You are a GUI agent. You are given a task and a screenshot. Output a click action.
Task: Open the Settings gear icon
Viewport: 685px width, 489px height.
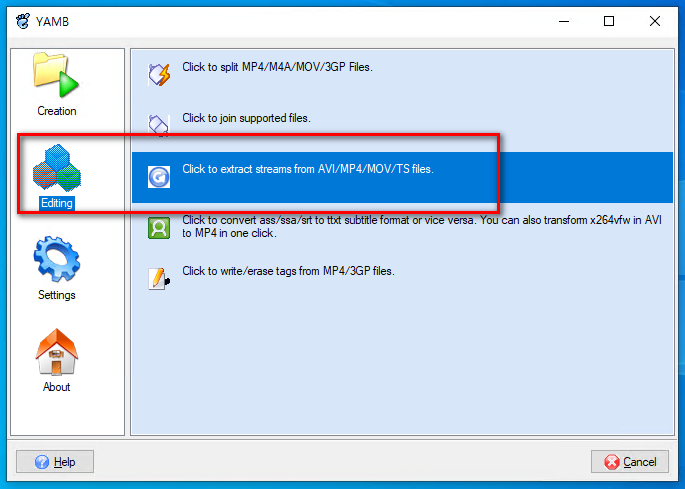tap(57, 259)
